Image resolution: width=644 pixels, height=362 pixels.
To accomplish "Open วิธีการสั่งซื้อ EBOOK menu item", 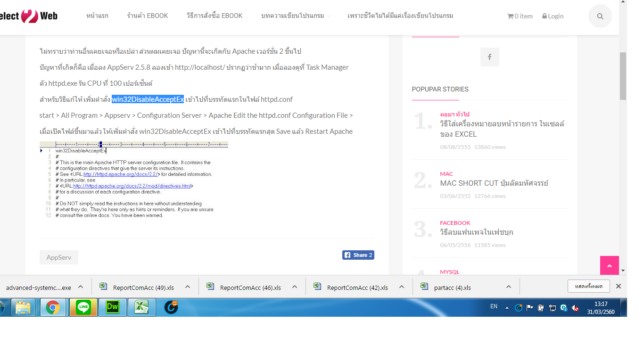I will pos(215,16).
